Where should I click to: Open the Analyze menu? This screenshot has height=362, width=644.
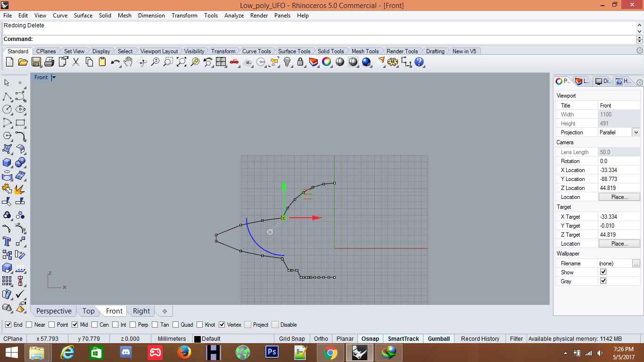coord(234,15)
